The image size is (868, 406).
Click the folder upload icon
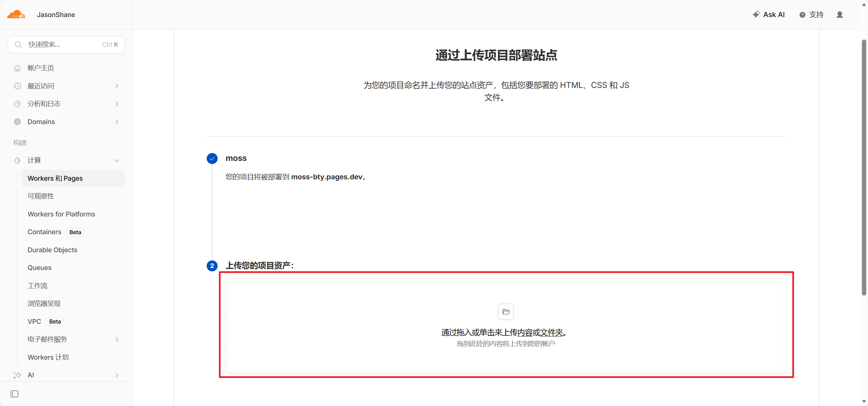click(506, 312)
